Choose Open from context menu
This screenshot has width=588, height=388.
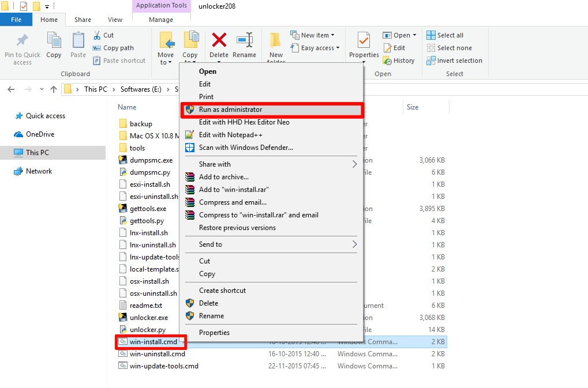[x=271, y=71]
